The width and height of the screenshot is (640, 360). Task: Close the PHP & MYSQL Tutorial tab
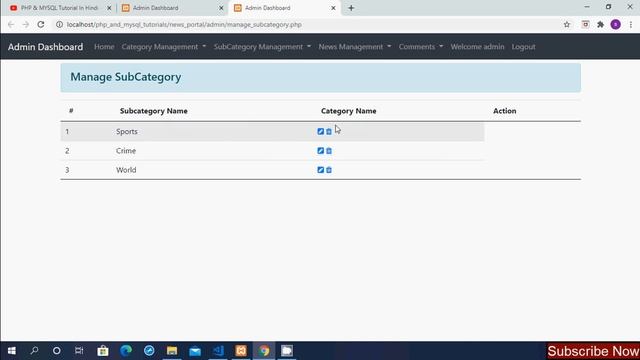point(109,8)
